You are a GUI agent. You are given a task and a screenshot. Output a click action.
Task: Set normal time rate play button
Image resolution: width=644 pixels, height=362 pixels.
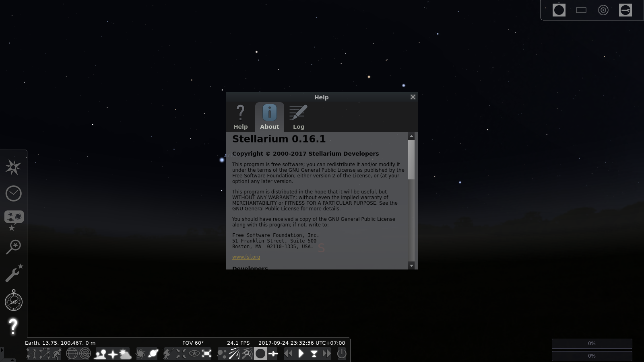pyautogui.click(x=301, y=354)
